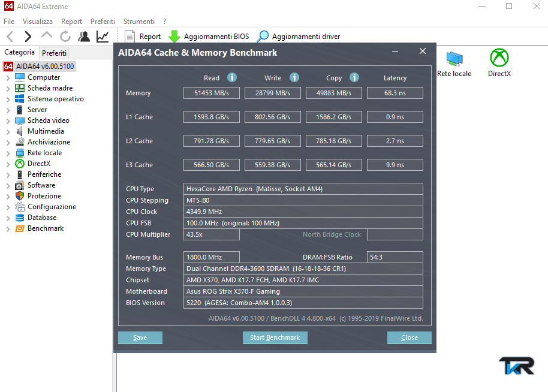Viewport: 548px width, 392px height.
Task: Select the Configurazione tree item
Action: pyautogui.click(x=52, y=207)
